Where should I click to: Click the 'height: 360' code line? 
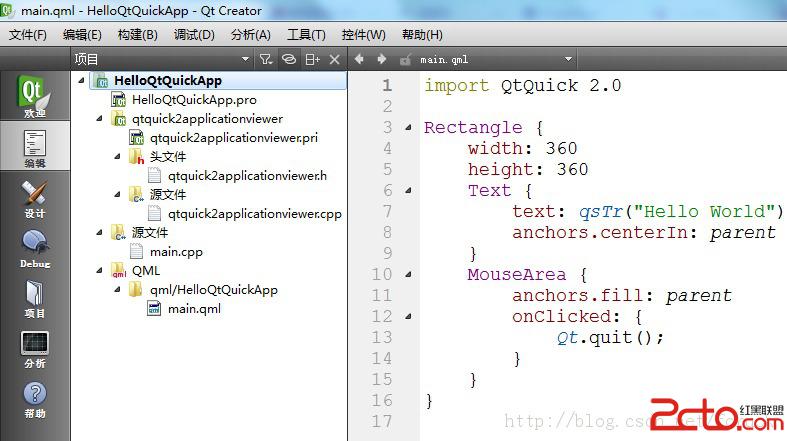click(528, 170)
